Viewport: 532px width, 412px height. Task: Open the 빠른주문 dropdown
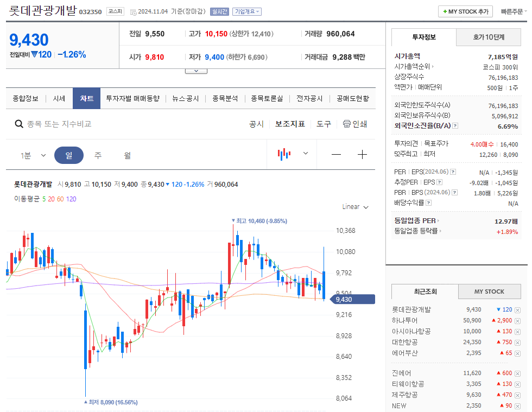(x=514, y=11)
